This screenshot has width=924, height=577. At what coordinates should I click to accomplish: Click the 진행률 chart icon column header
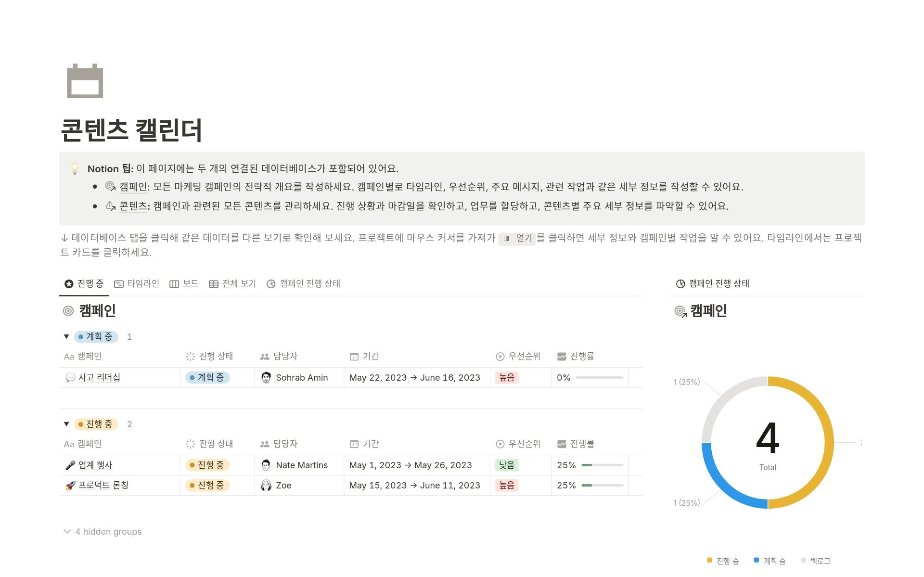click(561, 356)
